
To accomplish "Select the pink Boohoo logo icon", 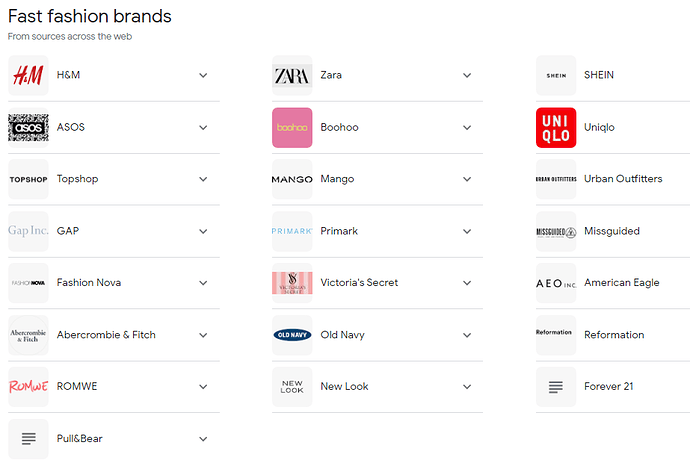I will 292,127.
